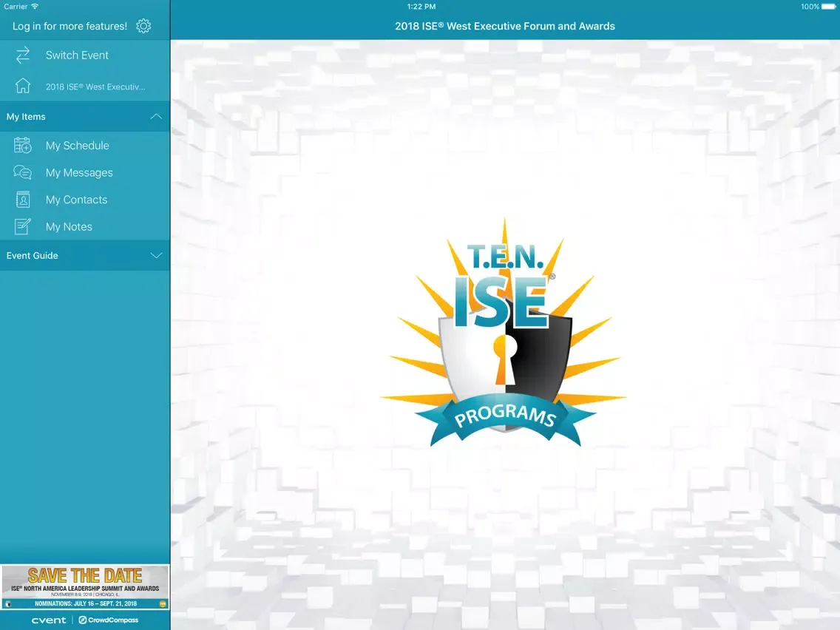Open the settings gear icon

(x=143, y=26)
